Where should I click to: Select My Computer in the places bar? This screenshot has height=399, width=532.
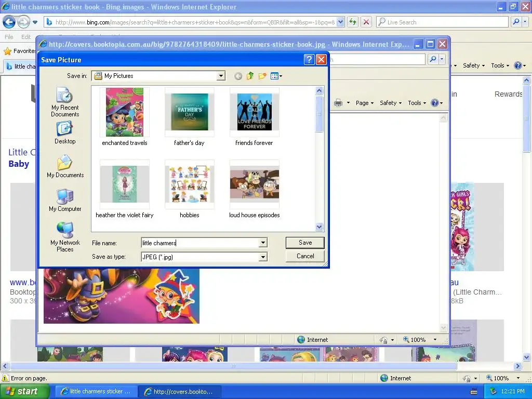[65, 200]
